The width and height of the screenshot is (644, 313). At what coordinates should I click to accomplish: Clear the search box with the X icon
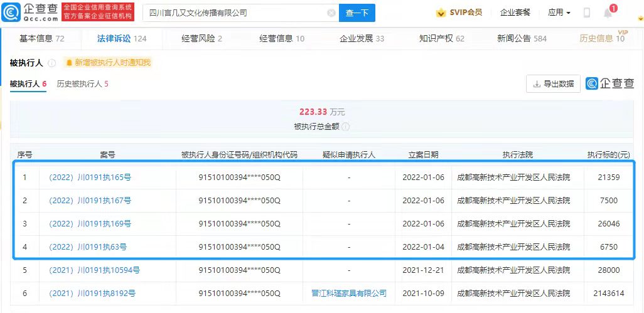(331, 13)
